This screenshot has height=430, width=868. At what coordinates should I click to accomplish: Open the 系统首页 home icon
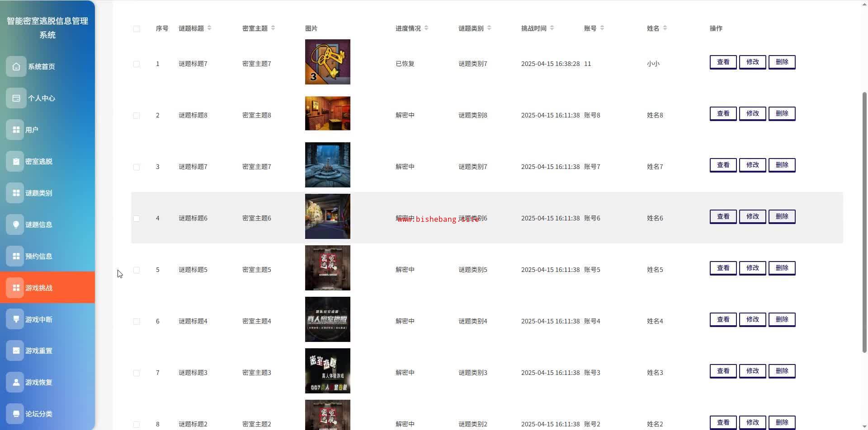click(x=16, y=66)
